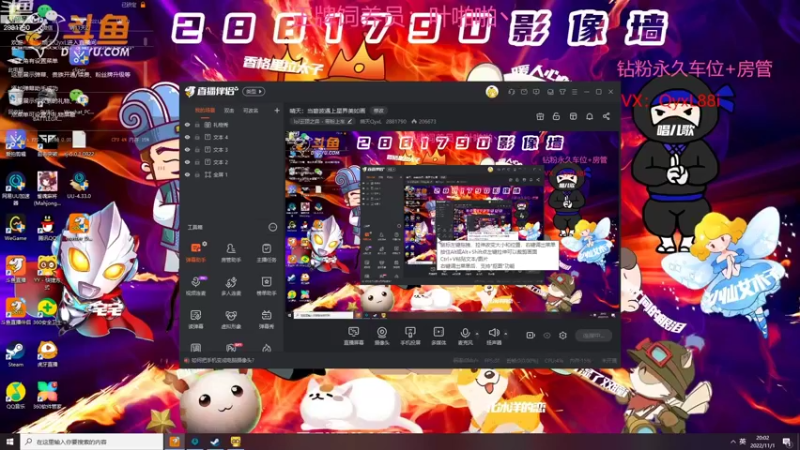Toggle the lock on 全屏 1 layer
Screen dimensions: 800x450
[197, 174]
